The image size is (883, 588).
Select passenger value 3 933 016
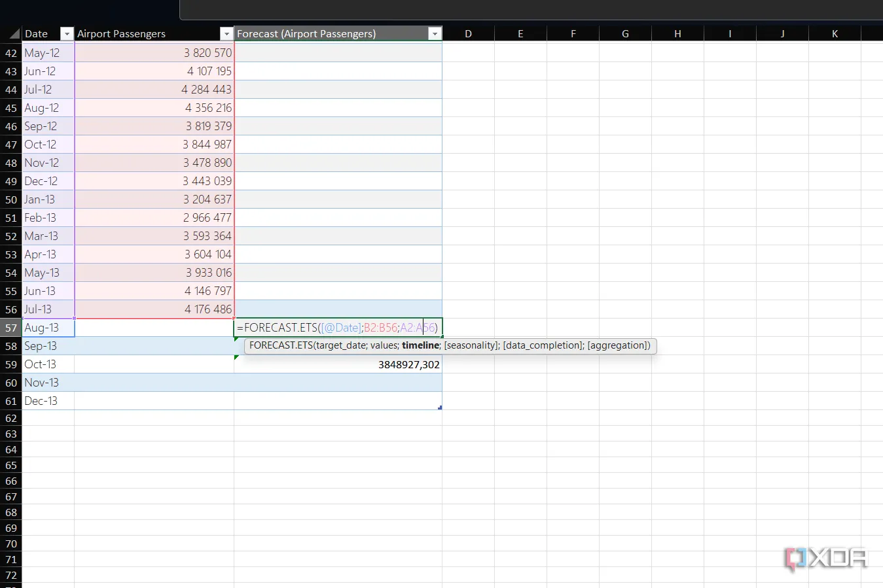[154, 273]
